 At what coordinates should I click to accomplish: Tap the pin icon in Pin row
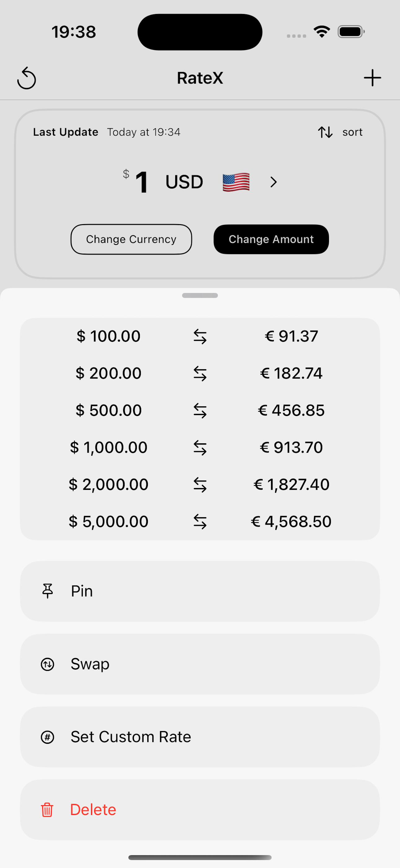47,591
